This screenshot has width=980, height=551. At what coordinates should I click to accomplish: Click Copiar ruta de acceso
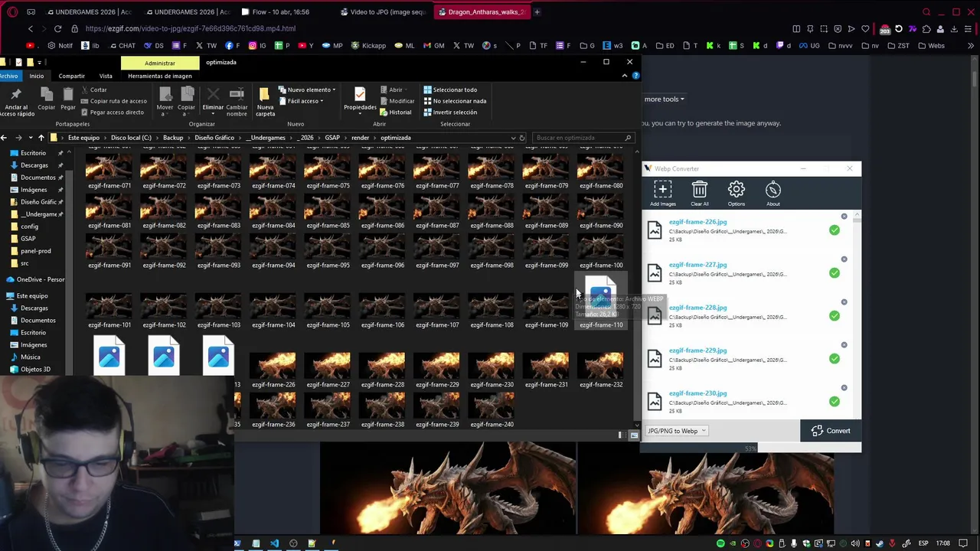(113, 101)
